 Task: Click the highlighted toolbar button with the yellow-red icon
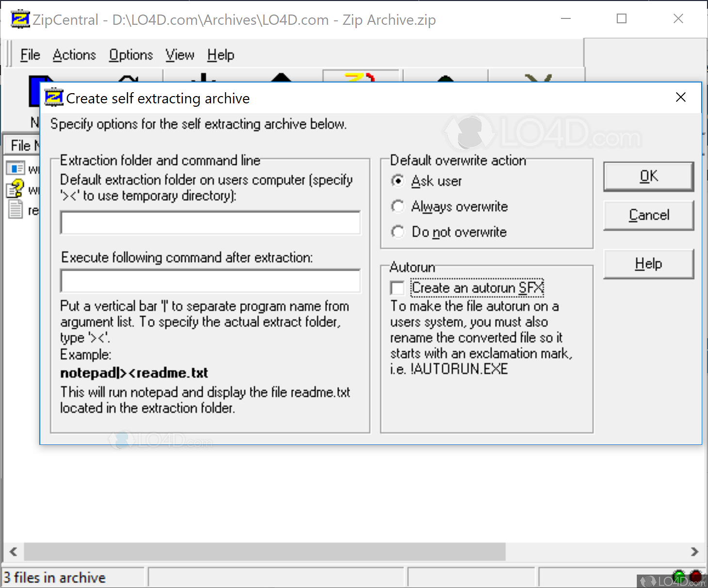[362, 77]
